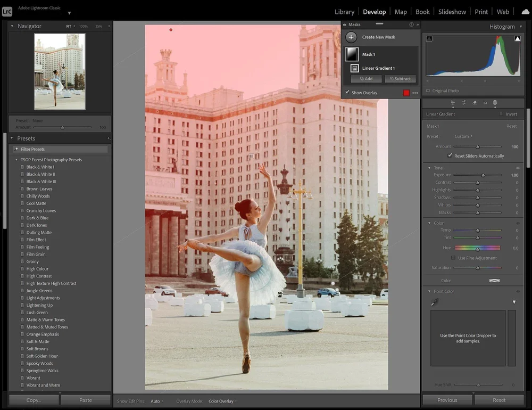Switch to the Library module
The height and width of the screenshot is (410, 532).
(344, 12)
